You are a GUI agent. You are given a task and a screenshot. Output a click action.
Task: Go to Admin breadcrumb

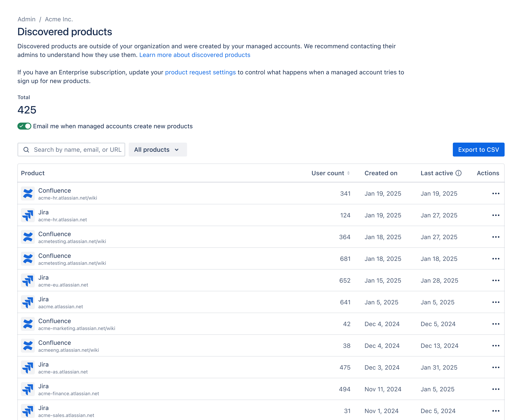coord(26,19)
